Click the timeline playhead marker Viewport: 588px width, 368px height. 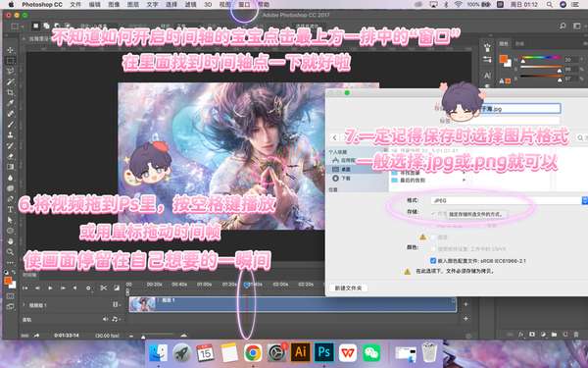coord(246,286)
